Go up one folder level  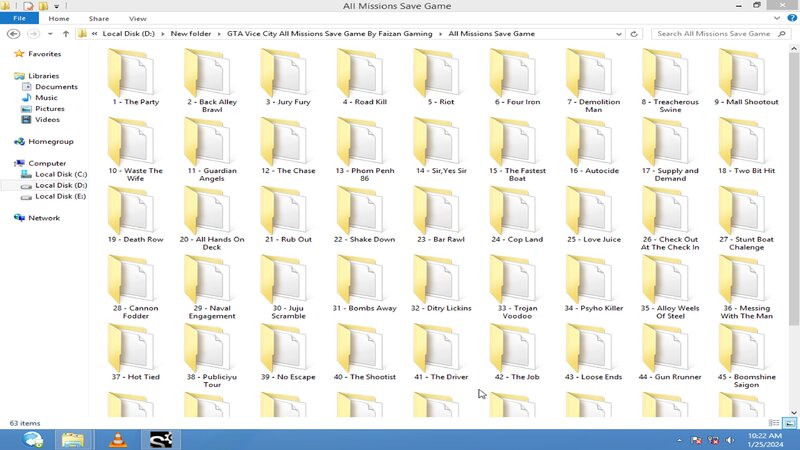(x=65, y=34)
